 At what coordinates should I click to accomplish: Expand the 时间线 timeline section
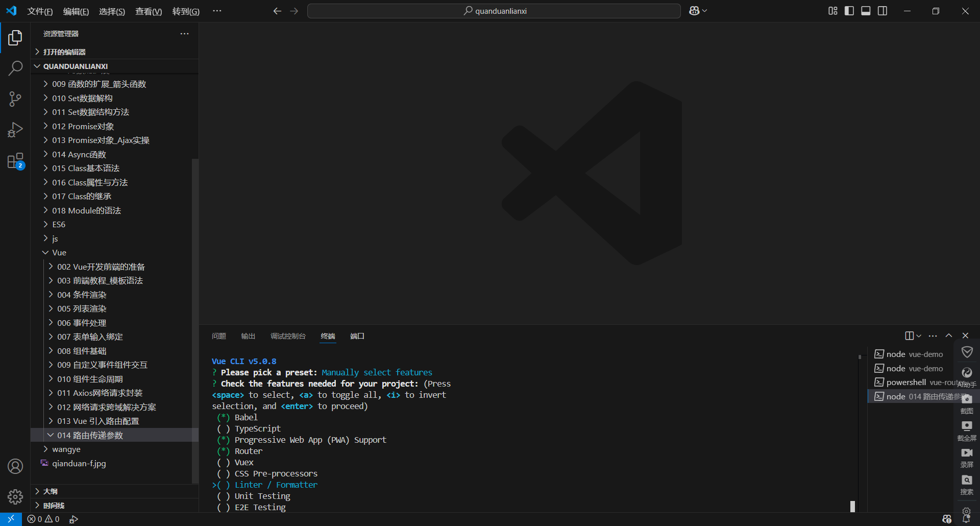(x=115, y=506)
